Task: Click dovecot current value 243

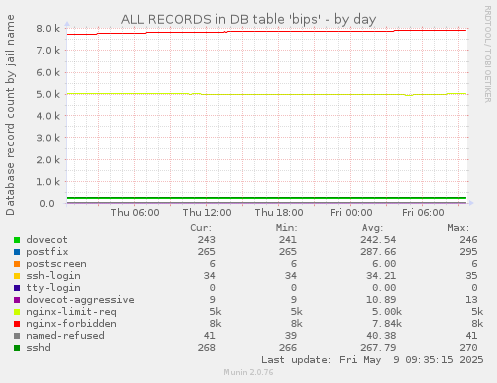Action: 206,240
